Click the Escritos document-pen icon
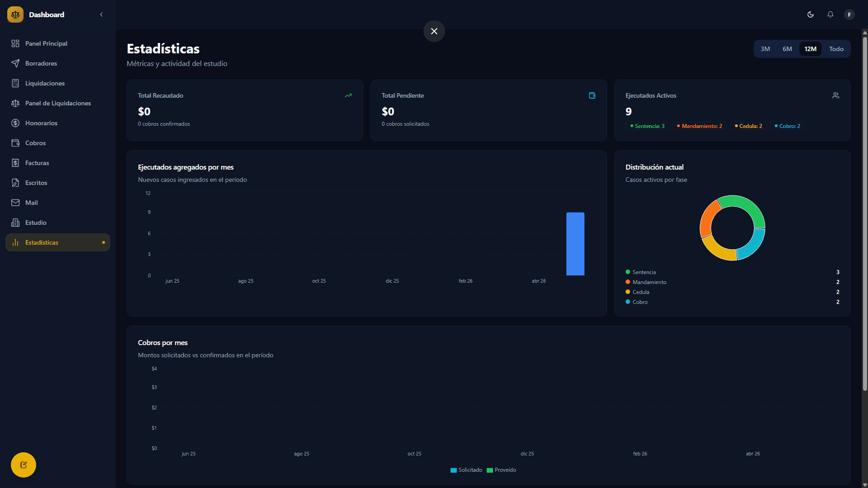 point(15,183)
